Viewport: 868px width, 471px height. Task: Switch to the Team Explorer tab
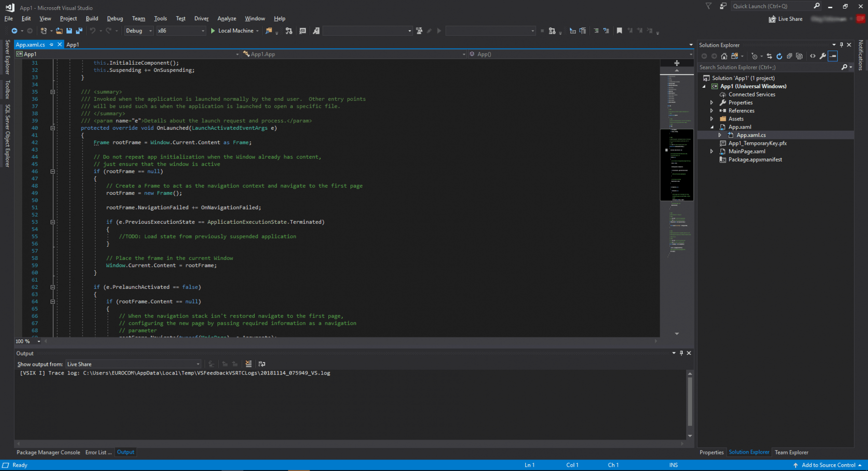791,452
